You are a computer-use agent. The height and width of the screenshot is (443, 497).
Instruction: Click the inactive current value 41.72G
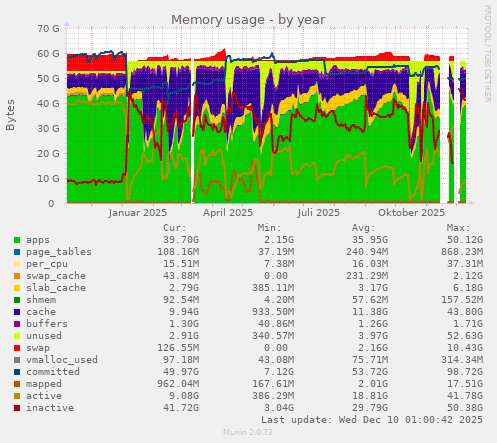tap(181, 408)
